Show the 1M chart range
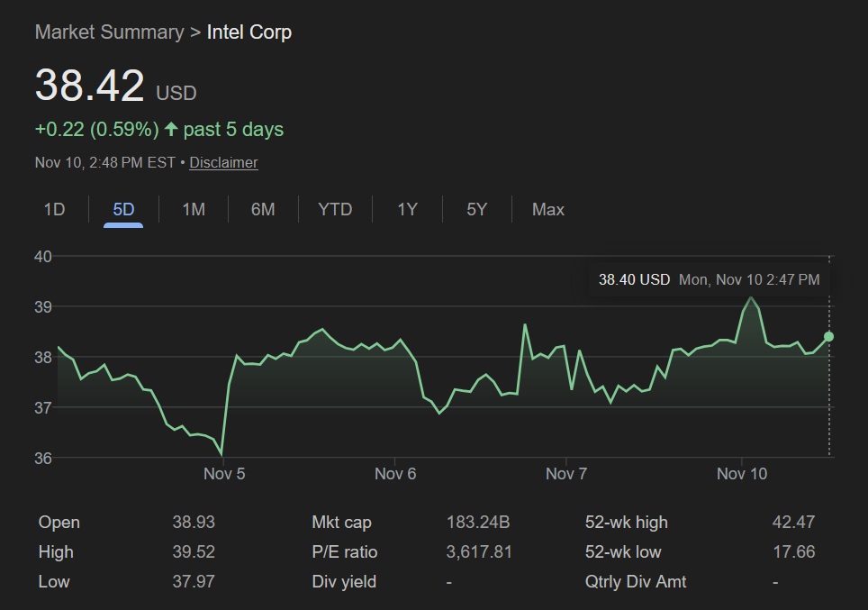This screenshot has height=610, width=868. pyautogui.click(x=194, y=210)
